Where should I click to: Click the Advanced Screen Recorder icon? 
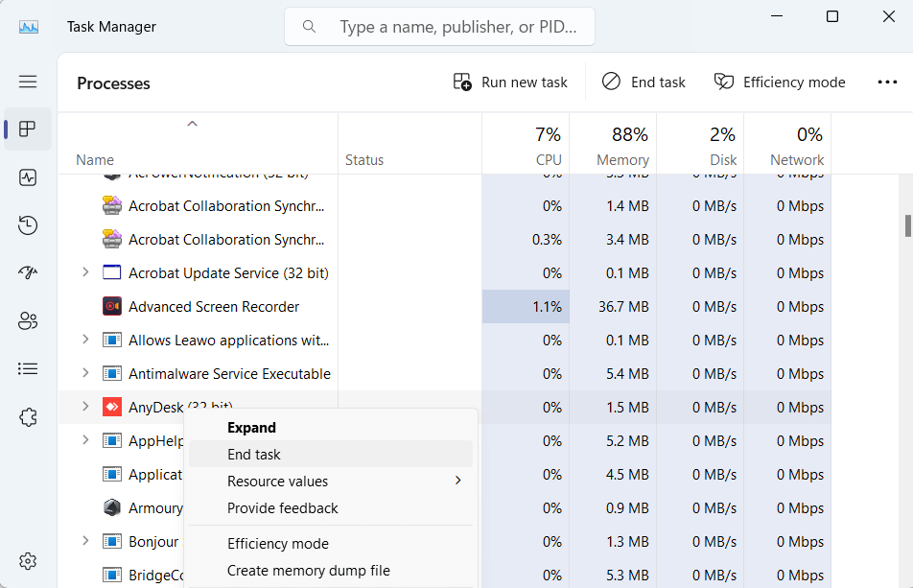(x=112, y=306)
